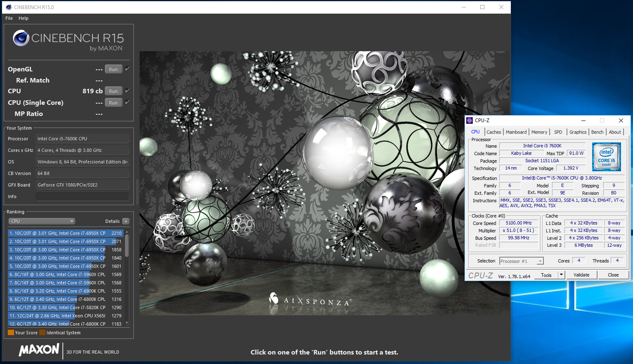The height and width of the screenshot is (364, 633).
Task: Select ranking row 7 scoring 1568
Action: [66, 283]
